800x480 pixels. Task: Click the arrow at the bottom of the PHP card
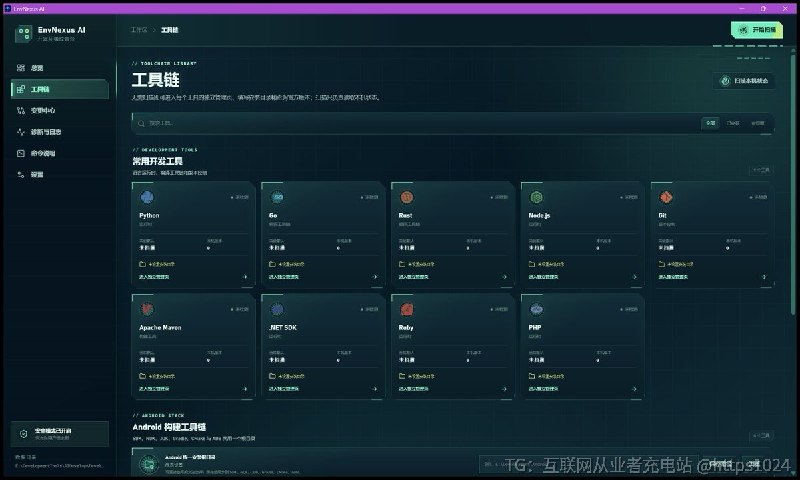[x=634, y=389]
